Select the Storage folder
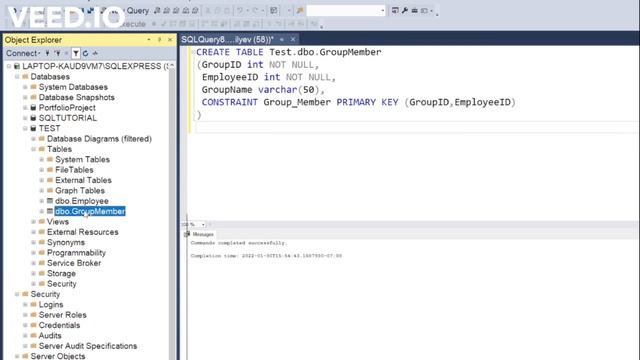Viewport: 640px width, 360px height. [61, 273]
